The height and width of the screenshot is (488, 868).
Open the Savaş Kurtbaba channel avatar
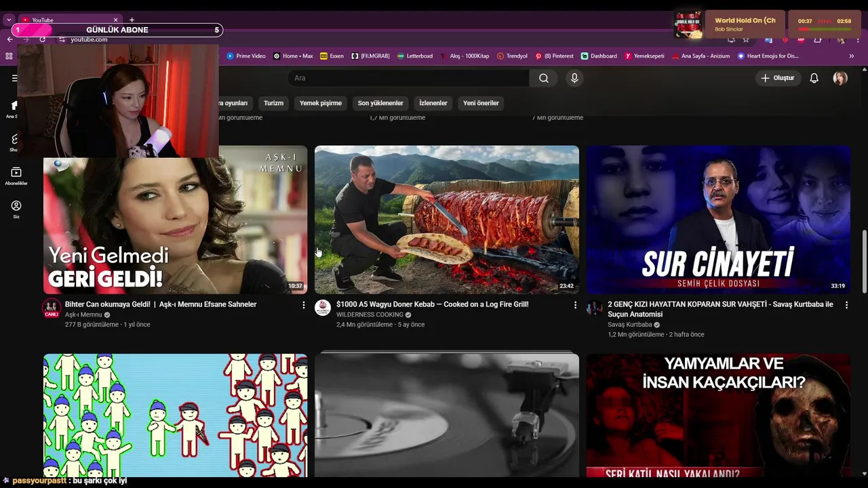click(595, 308)
